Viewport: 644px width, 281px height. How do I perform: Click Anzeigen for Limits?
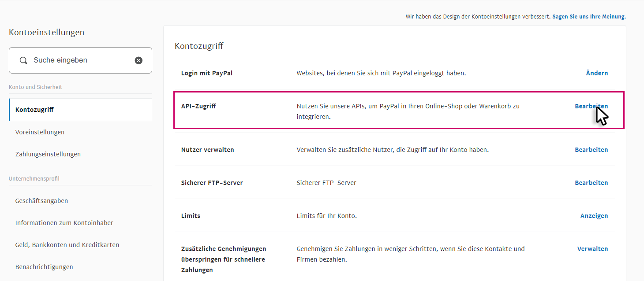coord(594,216)
